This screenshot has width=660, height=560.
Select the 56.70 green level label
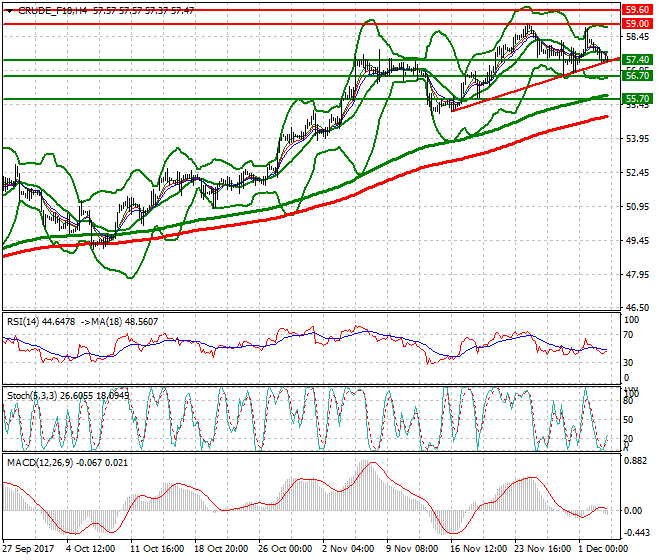(637, 76)
